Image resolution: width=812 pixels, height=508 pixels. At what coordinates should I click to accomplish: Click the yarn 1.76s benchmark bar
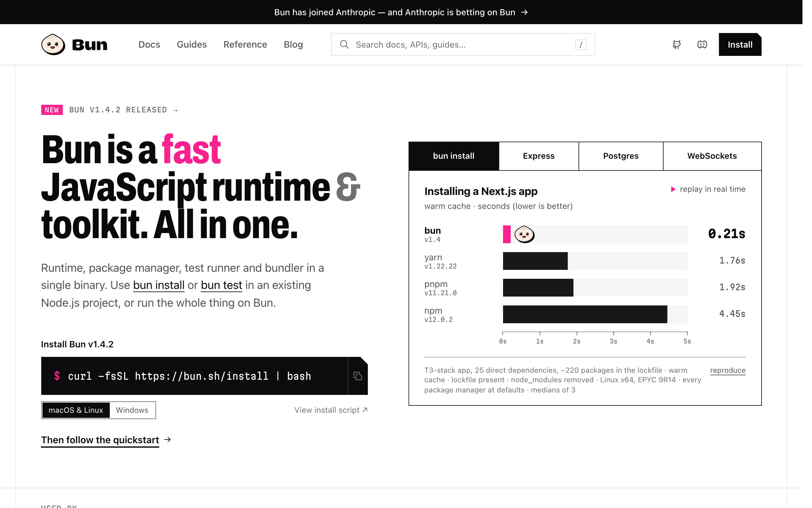click(535, 261)
